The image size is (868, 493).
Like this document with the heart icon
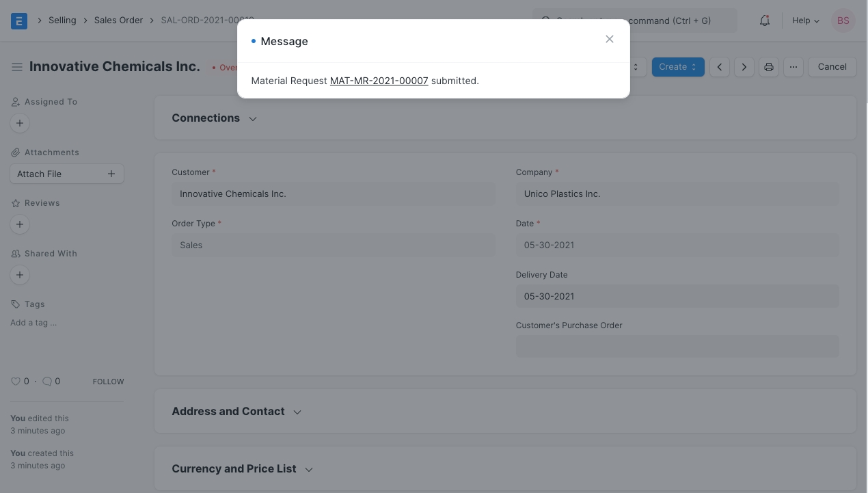pos(16,382)
